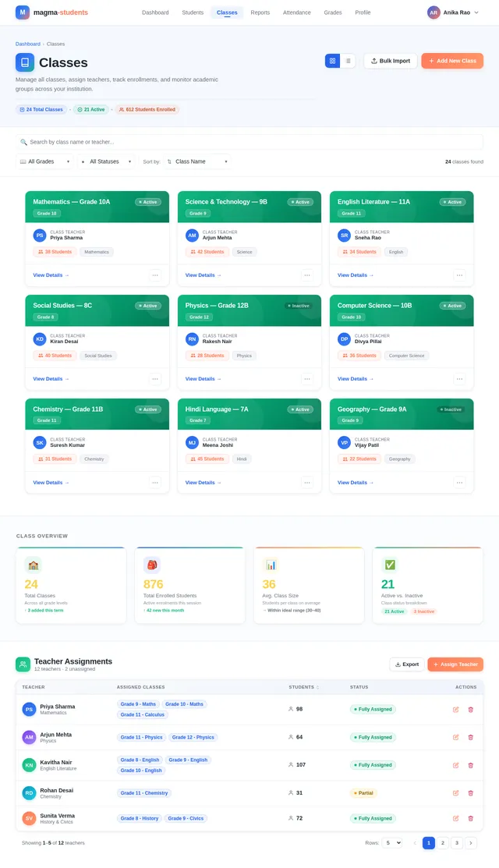This screenshot has height=868, width=499.
Task: Open more options on Chemistry Grade 11B card
Action: [155, 483]
